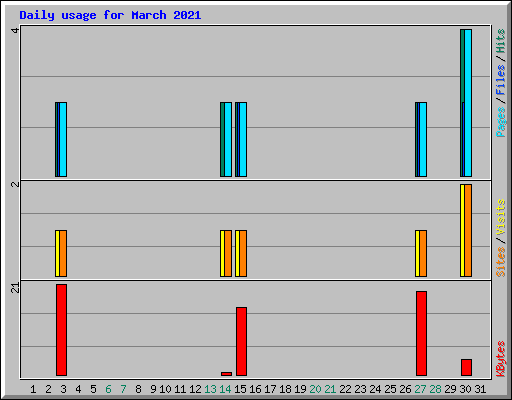Screen dimensions: 512x400
Task: Click the "Hits" legend label
Action: (x=500, y=41)
